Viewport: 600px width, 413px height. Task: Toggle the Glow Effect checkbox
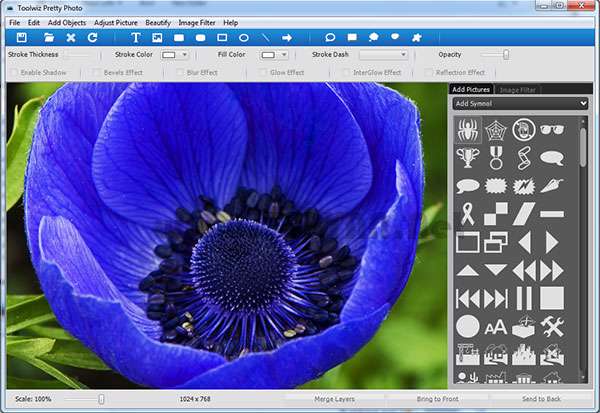pos(262,72)
